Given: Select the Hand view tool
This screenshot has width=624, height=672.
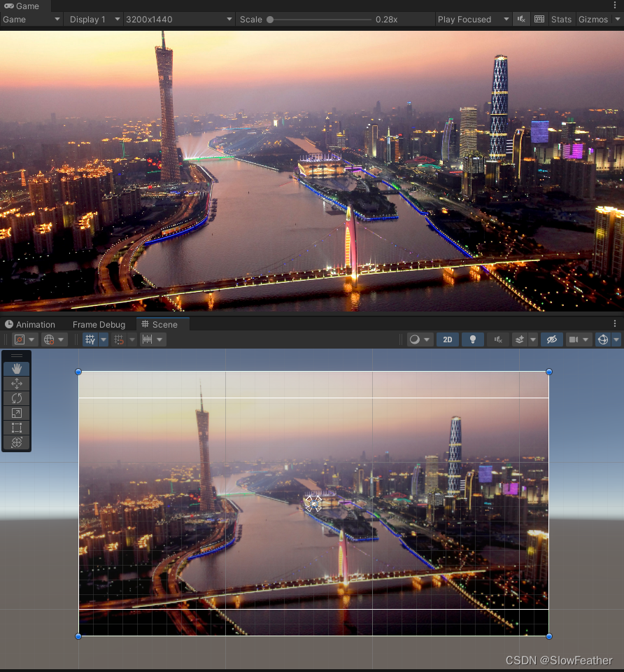Looking at the screenshot, I should tap(17, 369).
